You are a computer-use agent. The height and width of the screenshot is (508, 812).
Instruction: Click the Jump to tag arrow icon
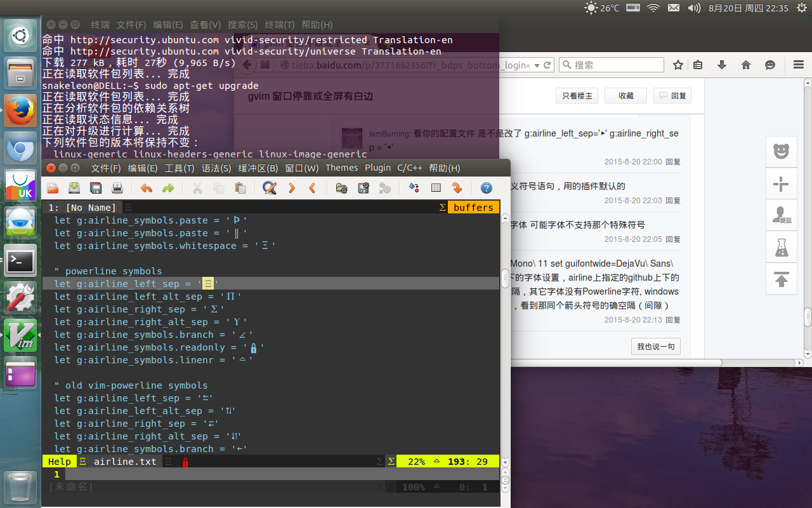(457, 188)
